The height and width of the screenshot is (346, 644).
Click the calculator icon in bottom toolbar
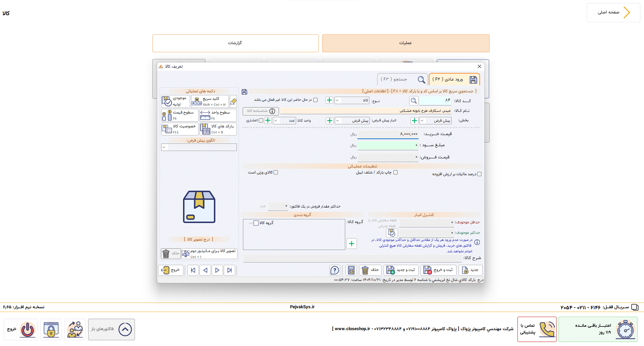pyautogui.click(x=351, y=270)
